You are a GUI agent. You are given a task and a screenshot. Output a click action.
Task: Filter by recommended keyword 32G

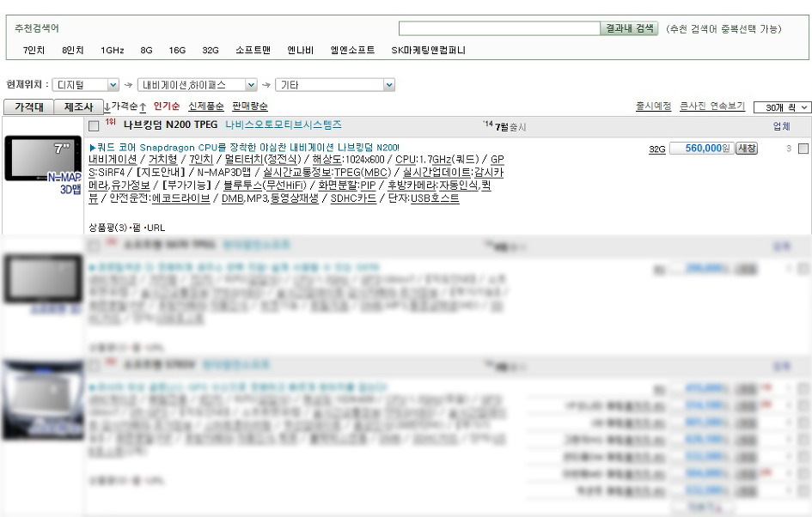coord(211,50)
